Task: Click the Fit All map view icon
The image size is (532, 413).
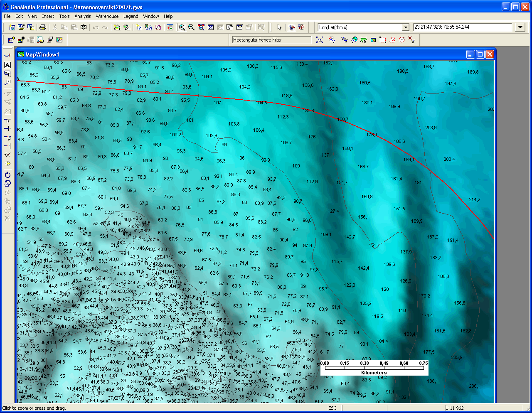Action: click(211, 27)
